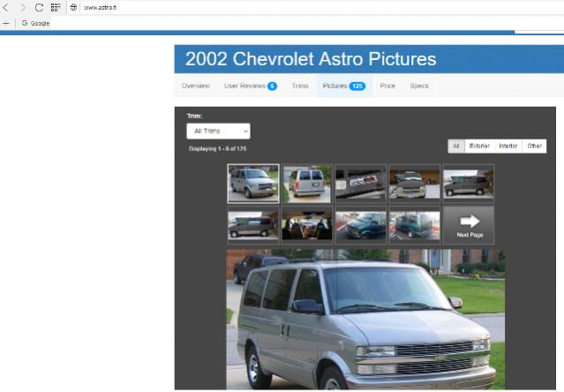Open the Google bookmark
Screen dimensions: 564x392
[35, 23]
